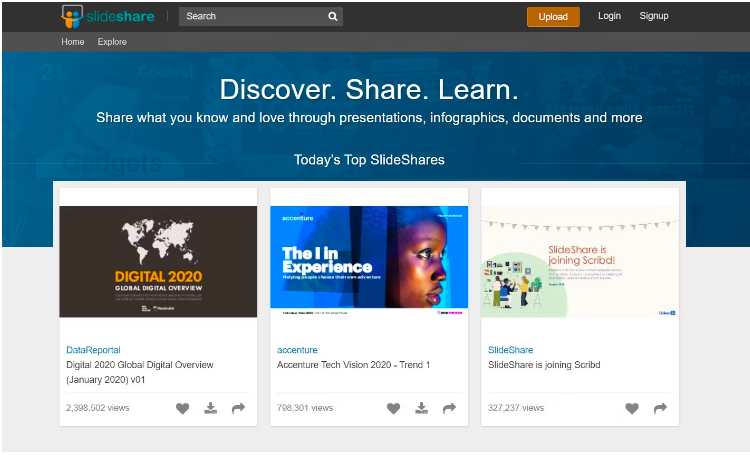
Task: Open SlideShare is joining Scribd thumbnail
Action: 580,262
